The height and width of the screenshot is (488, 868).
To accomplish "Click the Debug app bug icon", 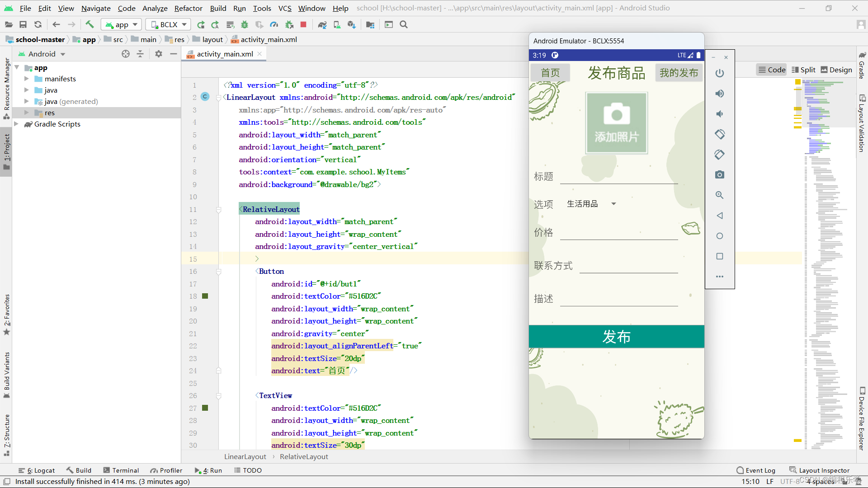I will [x=245, y=24].
